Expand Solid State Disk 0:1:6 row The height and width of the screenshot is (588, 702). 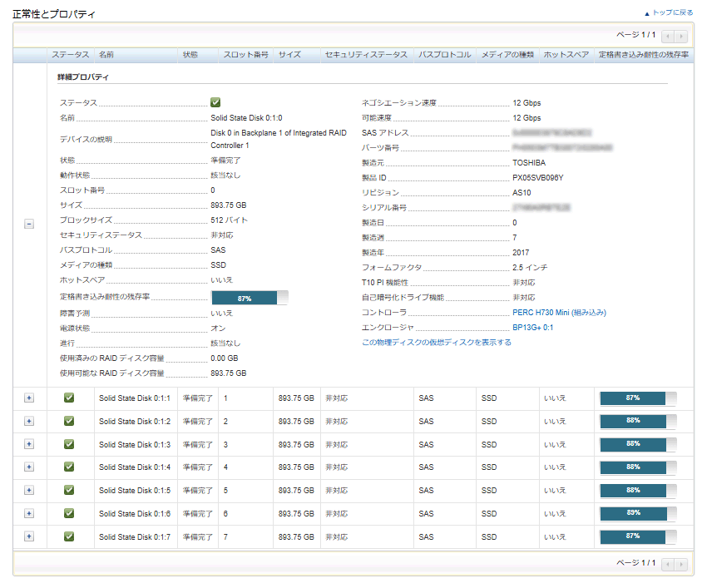[29, 514]
